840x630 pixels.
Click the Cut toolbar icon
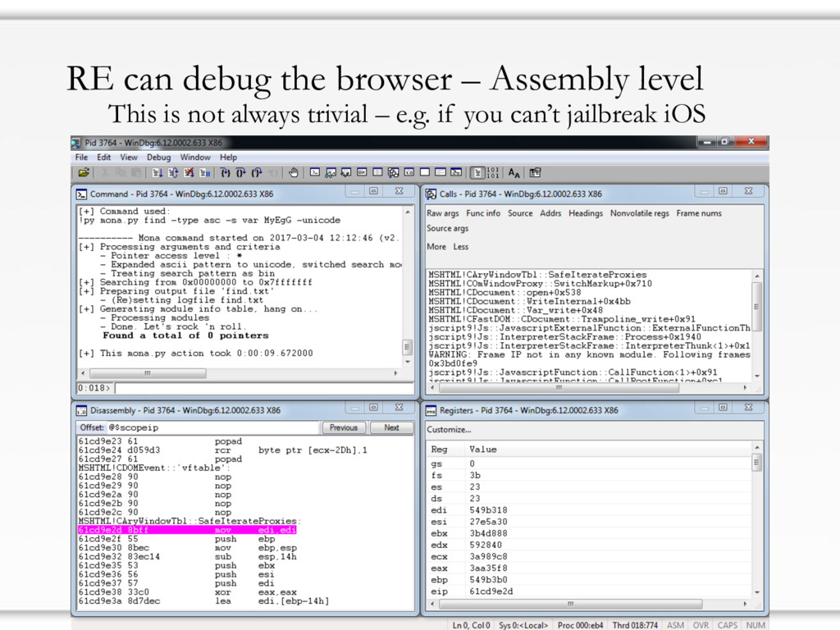[x=105, y=172]
